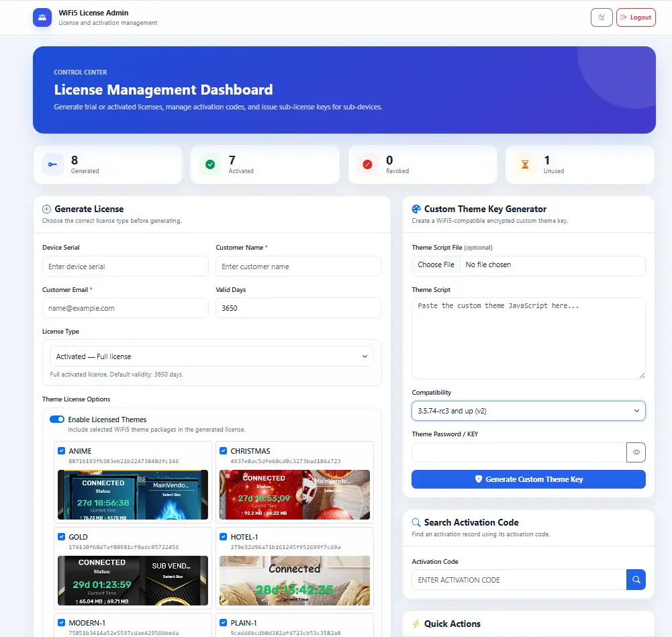Click the 'CONTROL CENTER' label
The height and width of the screenshot is (637, 672).
80,72
